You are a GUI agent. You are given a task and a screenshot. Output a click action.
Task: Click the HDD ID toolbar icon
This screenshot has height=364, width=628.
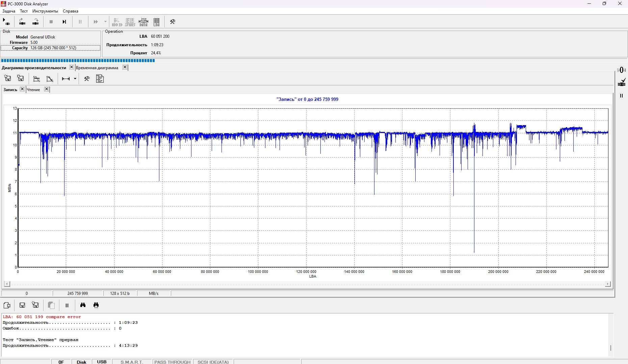pos(117,22)
